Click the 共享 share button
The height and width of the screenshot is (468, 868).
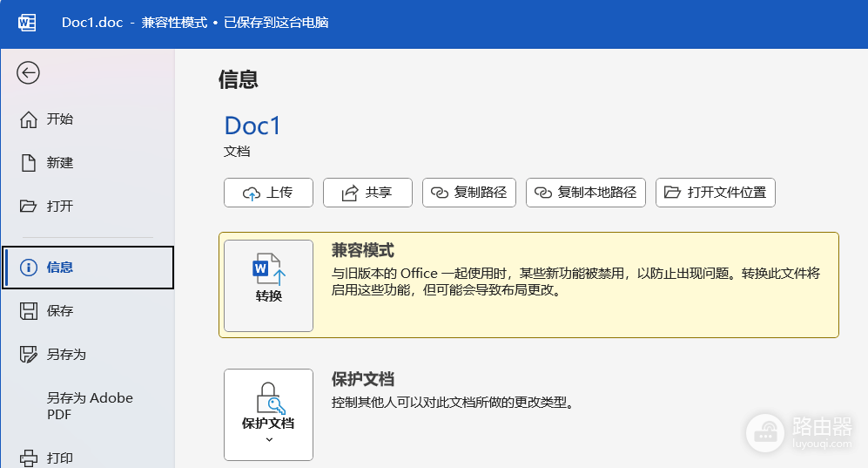point(367,193)
